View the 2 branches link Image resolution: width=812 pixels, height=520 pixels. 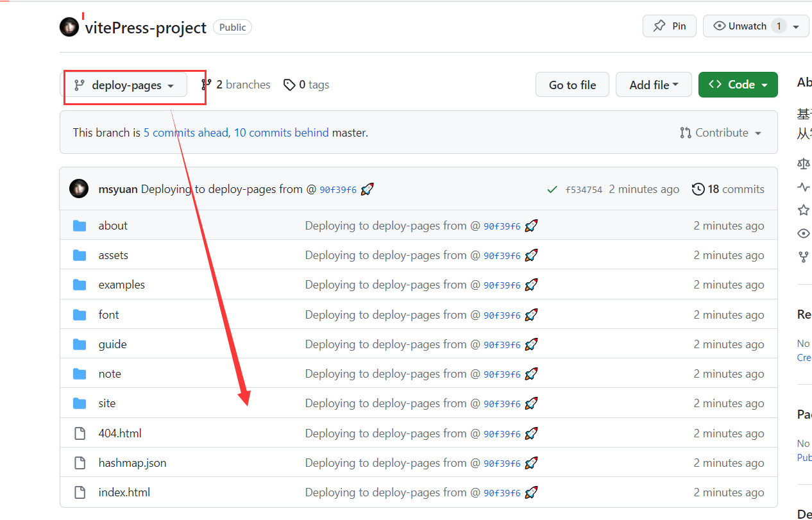point(235,85)
